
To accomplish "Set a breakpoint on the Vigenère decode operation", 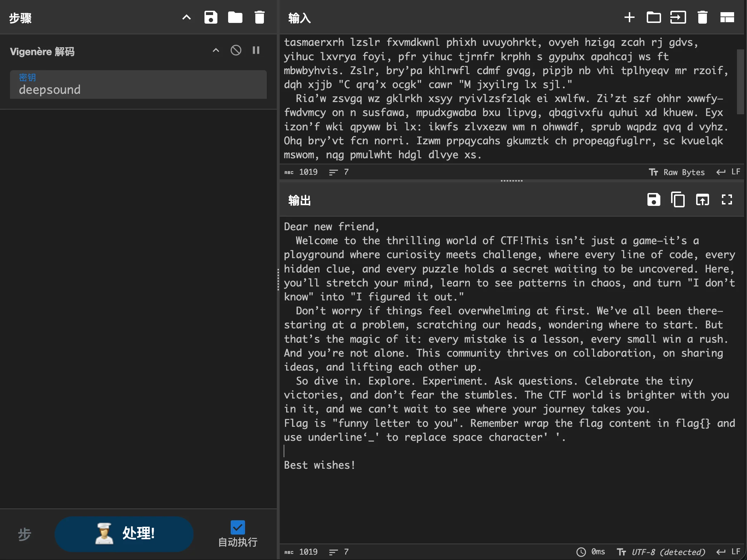I will tap(256, 50).
